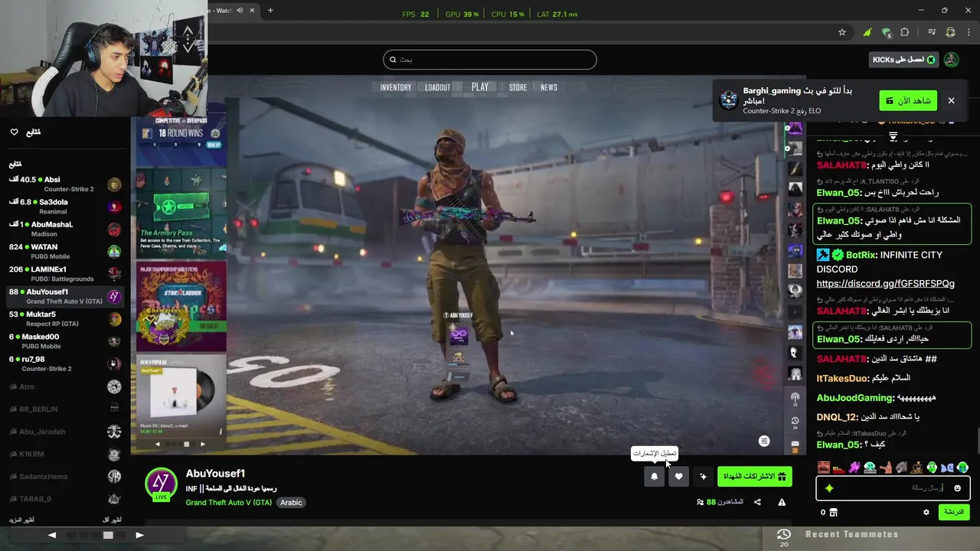Screen dimensions: 980x551
Task: Open the ru7_98 Counter-Strike 2 channel
Action: 64,364
